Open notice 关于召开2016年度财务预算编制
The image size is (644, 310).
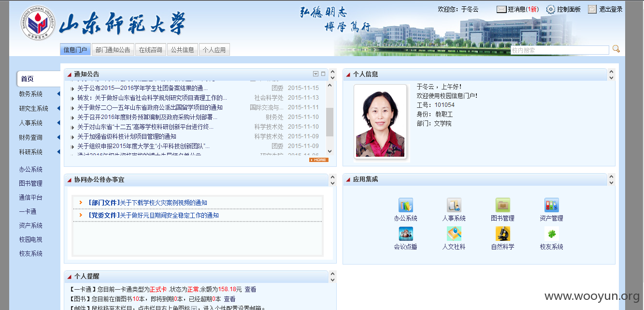click(147, 117)
